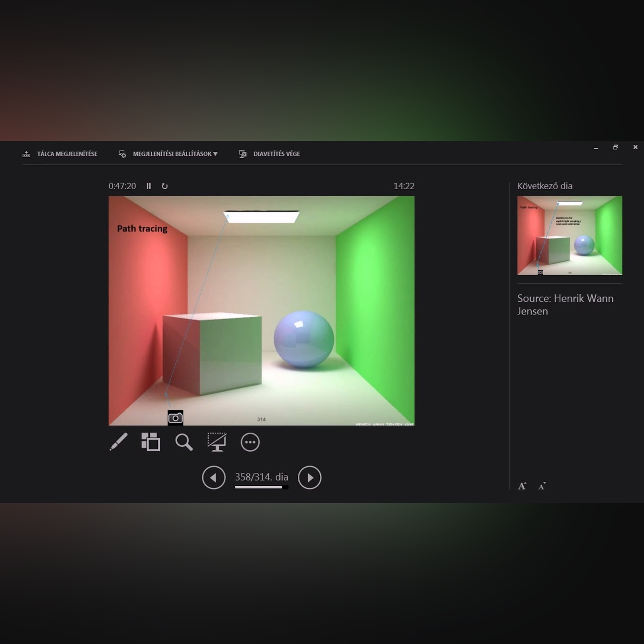Black out the slide show screen
The width and height of the screenshot is (644, 644).
[x=217, y=442]
